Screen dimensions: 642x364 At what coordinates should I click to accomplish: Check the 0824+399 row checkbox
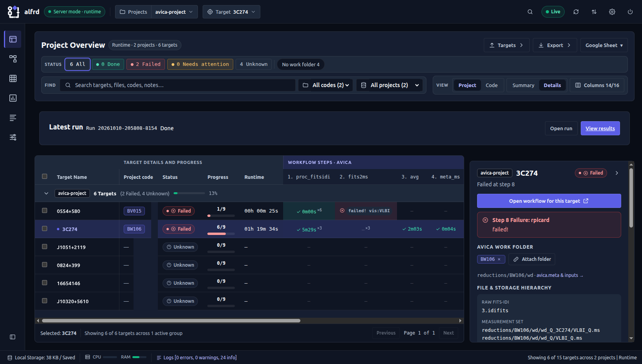[44, 265]
